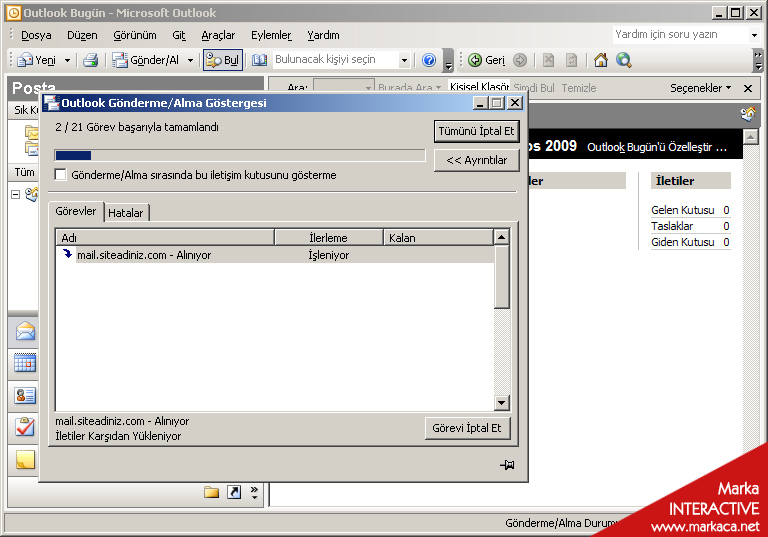This screenshot has width=768, height=537.
Task: Close the find bar with the X
Action: tap(748, 88)
